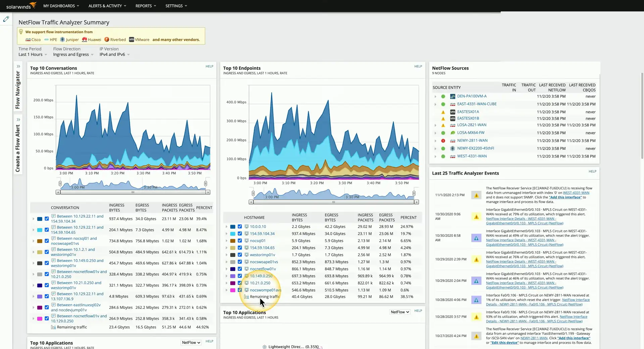
Task: Uncheck the first conversation row checkbox
Action: [47, 219]
